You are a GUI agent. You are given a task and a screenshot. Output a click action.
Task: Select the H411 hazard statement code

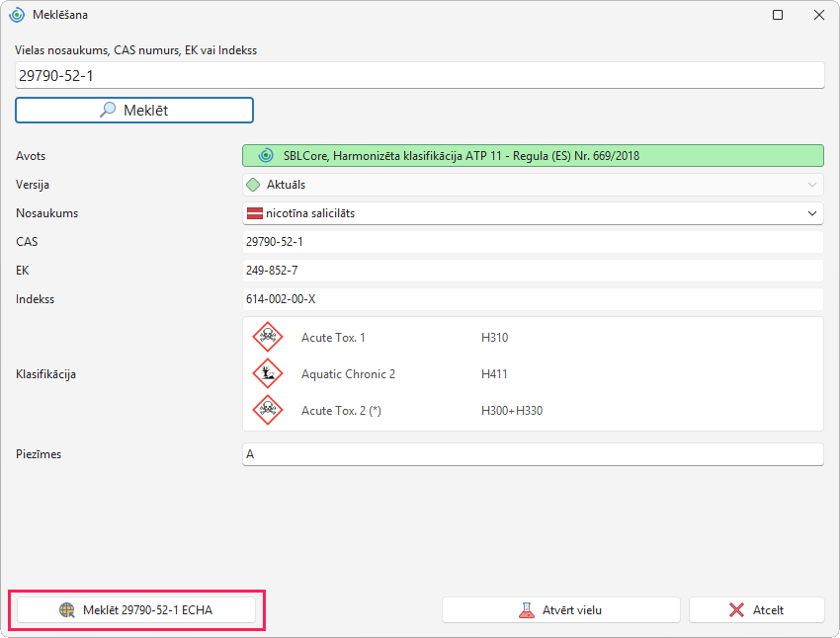(x=494, y=374)
